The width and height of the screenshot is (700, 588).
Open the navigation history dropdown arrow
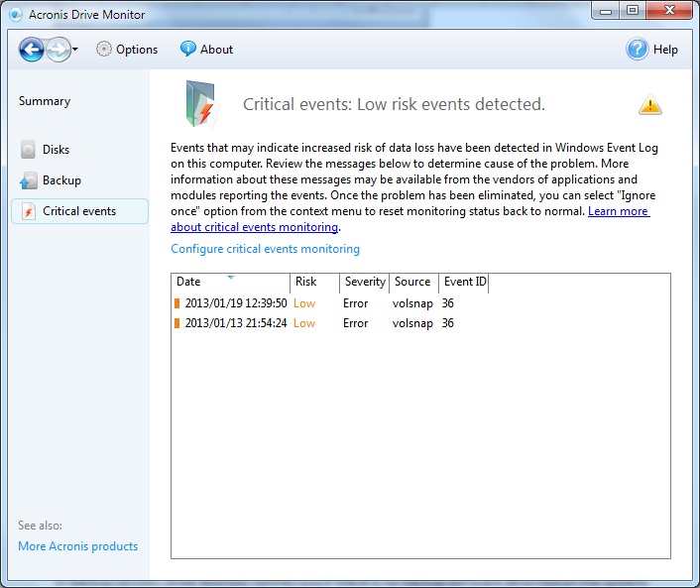75,50
